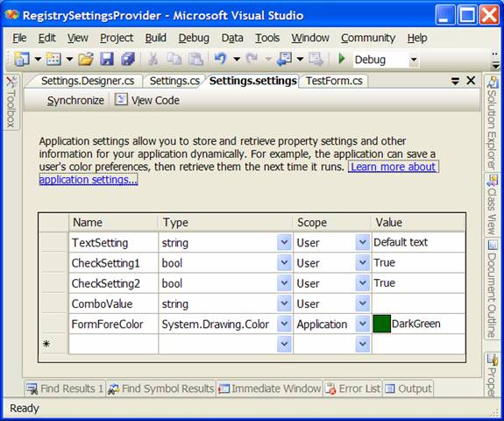
Task: Click the View Code icon
Action: coord(121,99)
